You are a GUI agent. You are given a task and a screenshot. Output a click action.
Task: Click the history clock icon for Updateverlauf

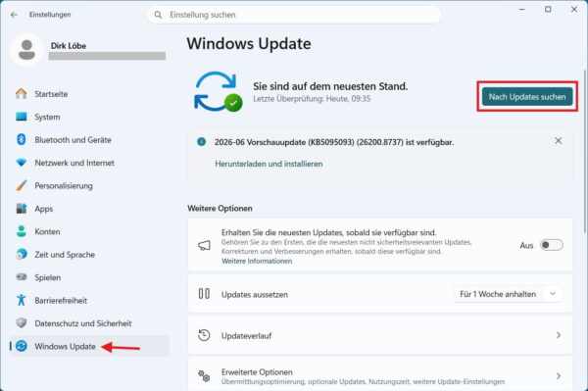(x=204, y=335)
